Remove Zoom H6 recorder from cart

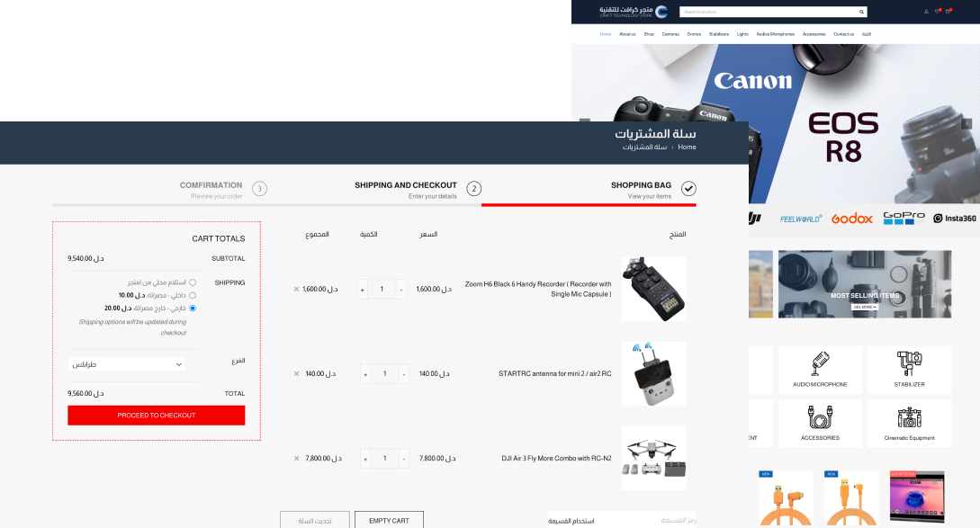click(296, 290)
